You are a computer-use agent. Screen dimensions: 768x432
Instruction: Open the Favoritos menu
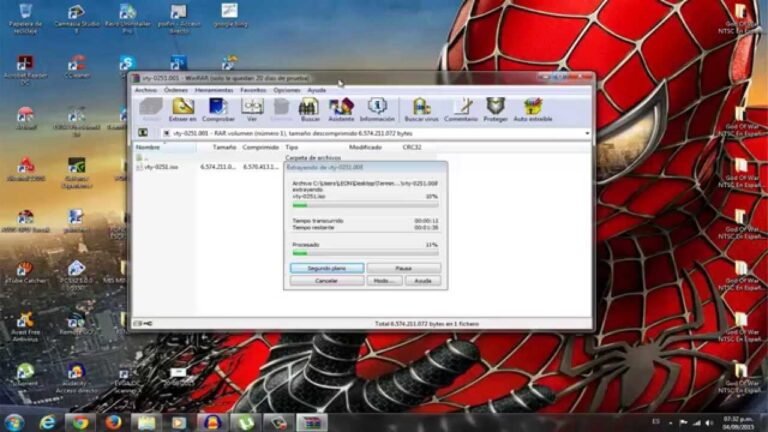coord(253,90)
